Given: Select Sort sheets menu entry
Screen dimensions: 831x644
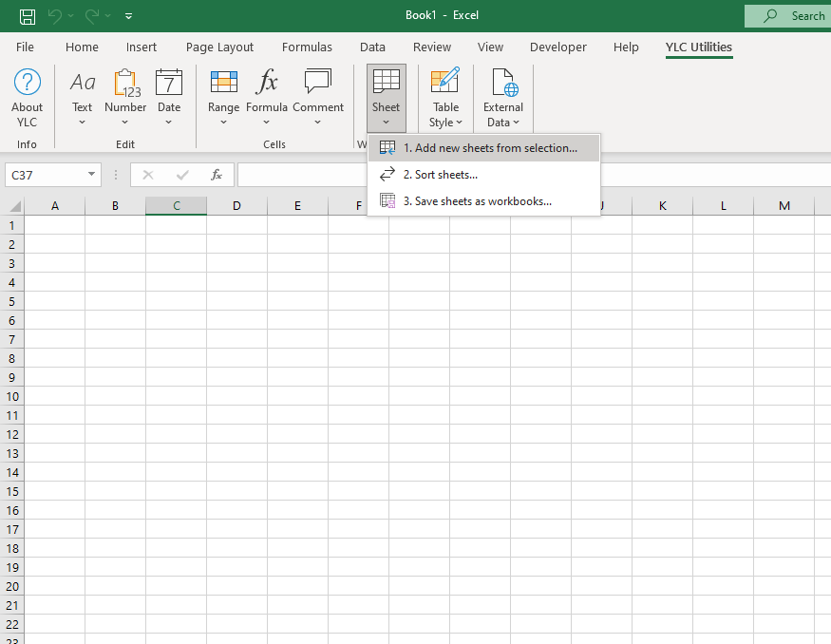Looking at the screenshot, I should click(x=440, y=175).
